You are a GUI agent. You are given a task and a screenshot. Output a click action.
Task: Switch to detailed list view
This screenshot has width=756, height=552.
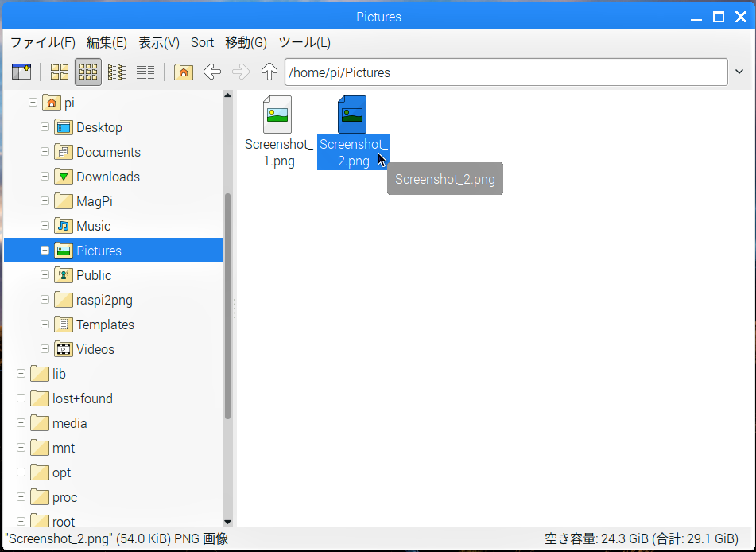point(145,72)
